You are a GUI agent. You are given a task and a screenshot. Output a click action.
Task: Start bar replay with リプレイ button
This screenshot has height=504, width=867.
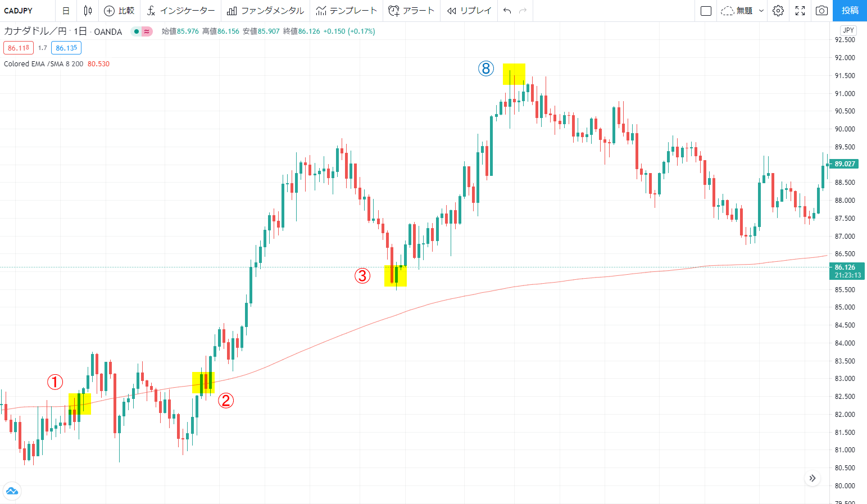[x=469, y=11]
